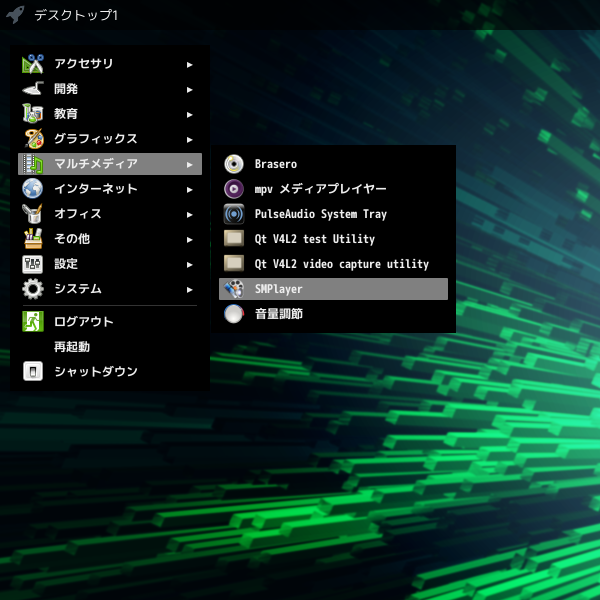Click the 設定 sliders icon
Screen dimensions: 600x600
33,264
